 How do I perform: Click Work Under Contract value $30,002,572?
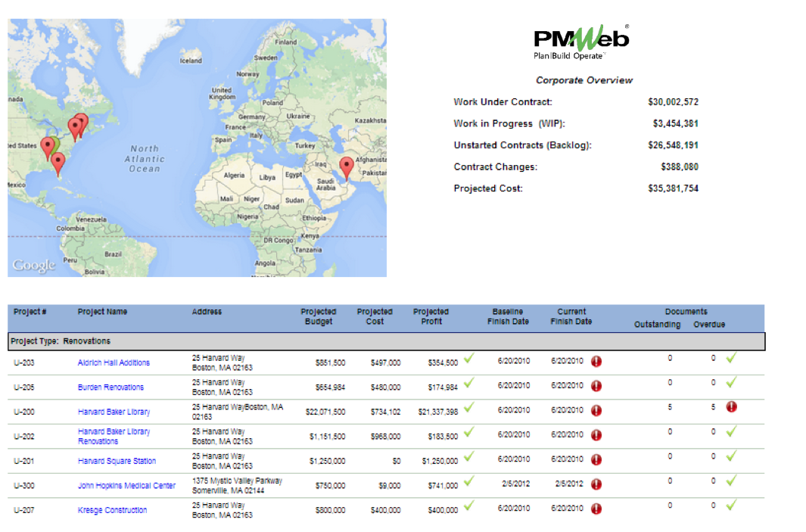(x=673, y=102)
